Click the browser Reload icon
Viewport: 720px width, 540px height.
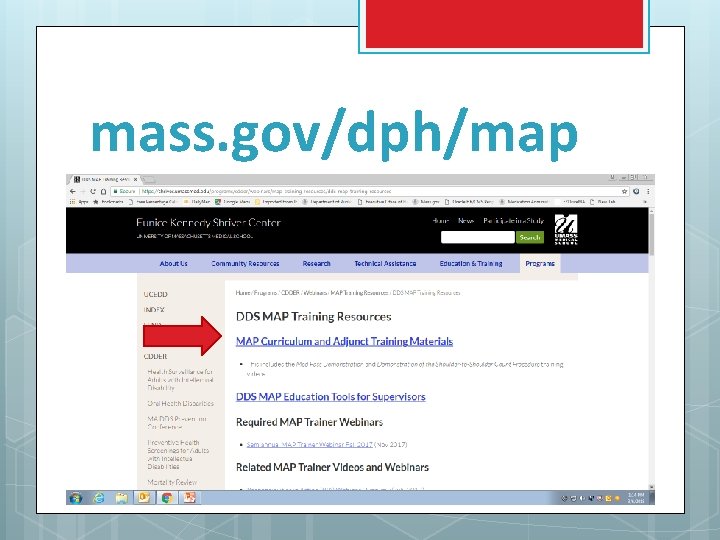pyautogui.click(x=93, y=191)
